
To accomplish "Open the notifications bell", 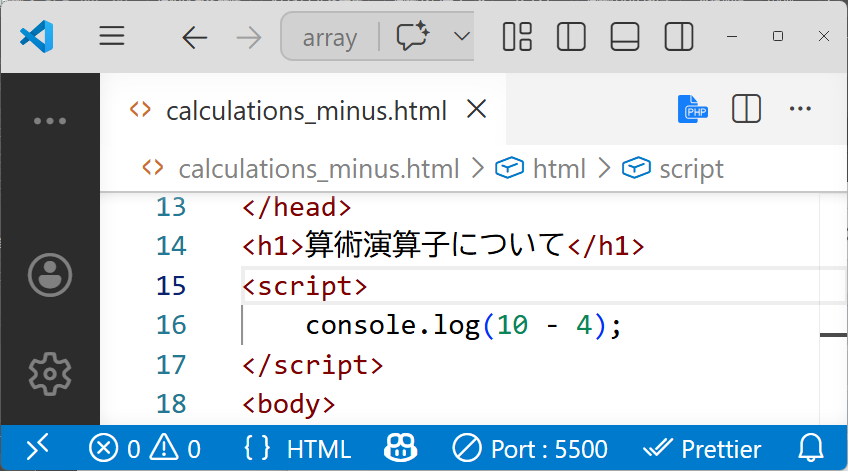I will (811, 448).
